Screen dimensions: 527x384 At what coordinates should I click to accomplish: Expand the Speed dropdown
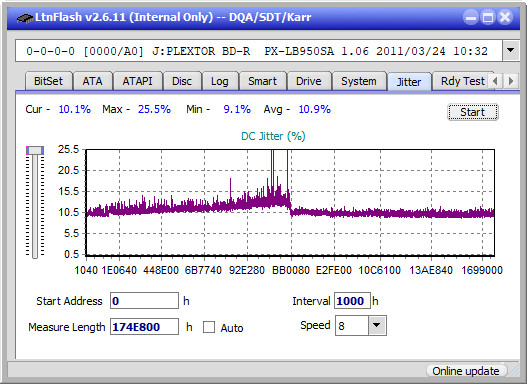pyautogui.click(x=377, y=325)
